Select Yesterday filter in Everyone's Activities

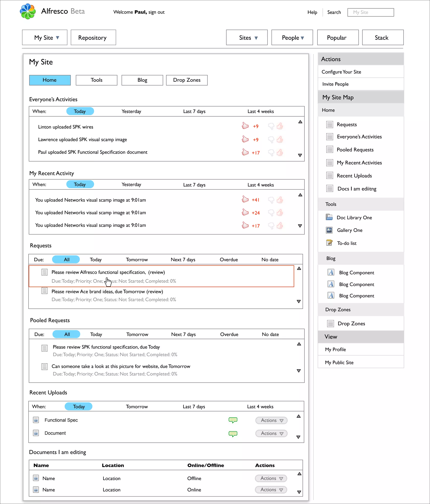point(131,112)
